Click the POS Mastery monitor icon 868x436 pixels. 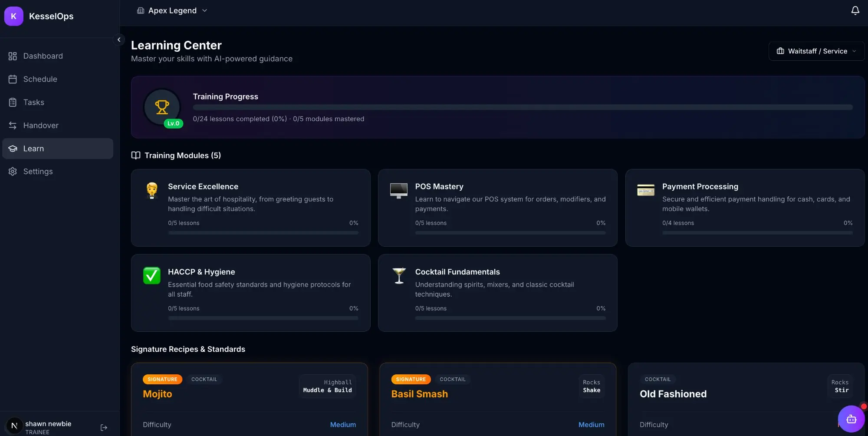click(399, 190)
